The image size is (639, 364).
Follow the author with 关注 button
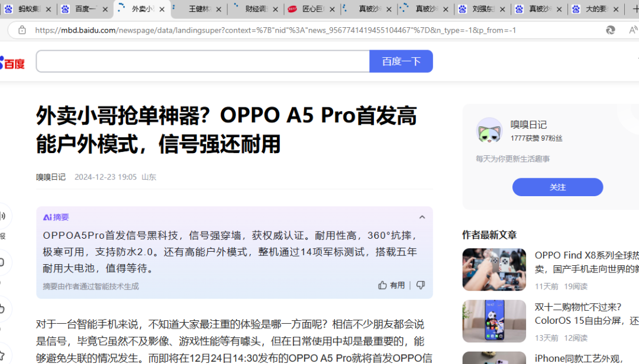pos(557,187)
